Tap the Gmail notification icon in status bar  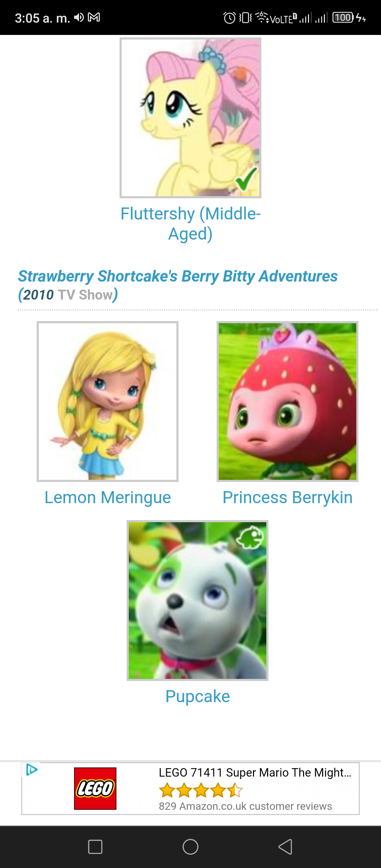point(94,17)
